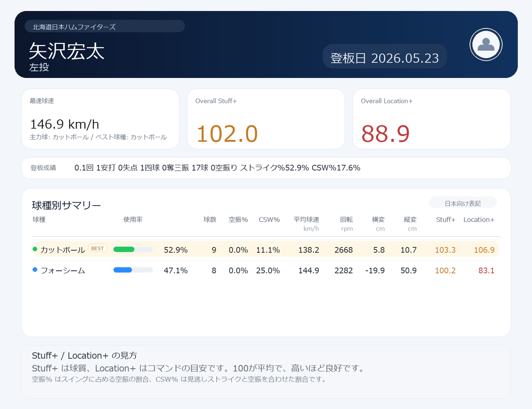Click the 横変 column header

378,220
